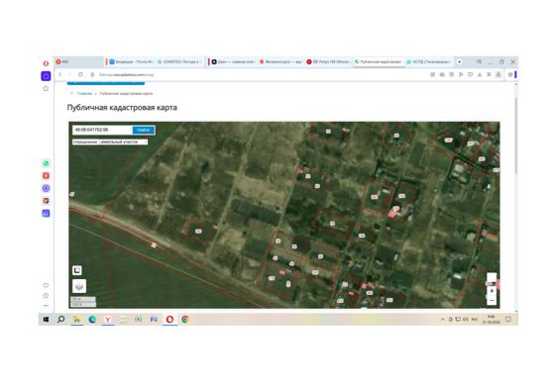Click the page vertical scrollbar
The height and width of the screenshot is (392, 555).
pos(515,136)
